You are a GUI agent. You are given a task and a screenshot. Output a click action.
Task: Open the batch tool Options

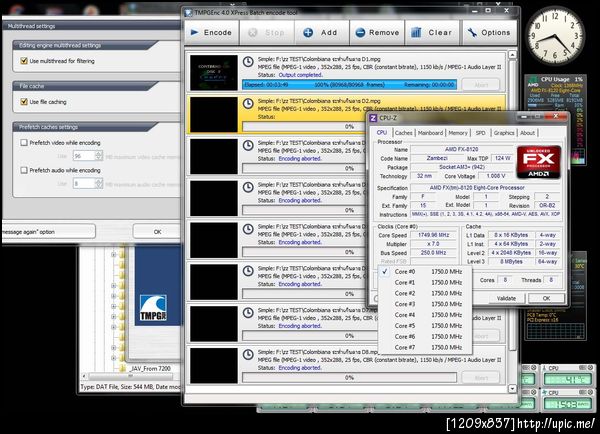click(489, 33)
